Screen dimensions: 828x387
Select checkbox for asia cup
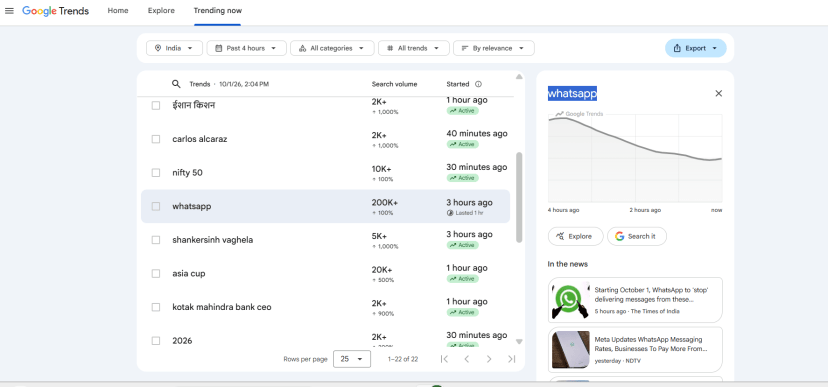tap(156, 273)
